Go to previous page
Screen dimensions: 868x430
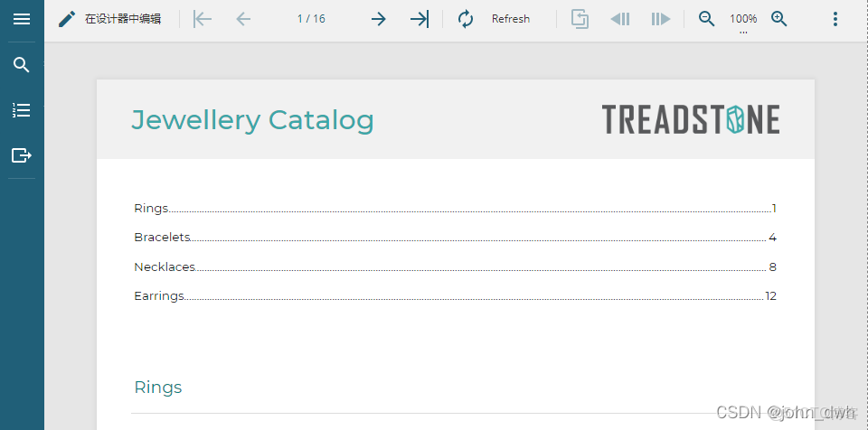(x=243, y=19)
